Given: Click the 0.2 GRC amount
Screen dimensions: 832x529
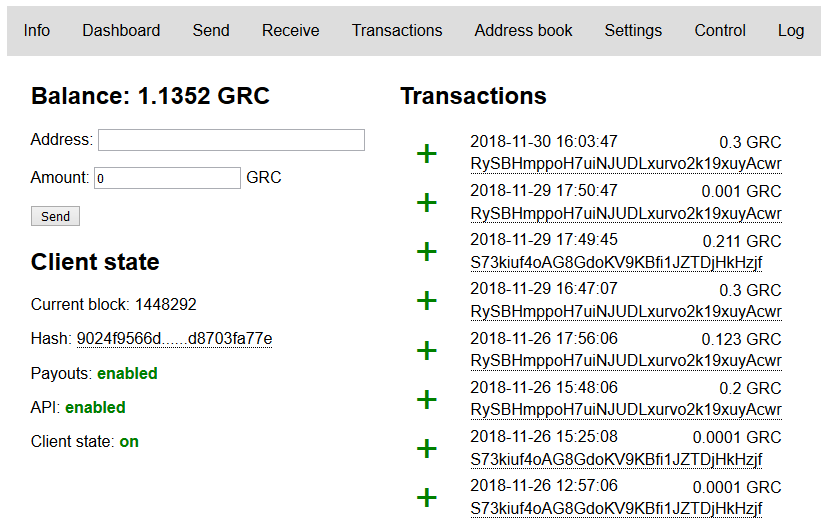Looking at the screenshot, I should pos(750,388).
